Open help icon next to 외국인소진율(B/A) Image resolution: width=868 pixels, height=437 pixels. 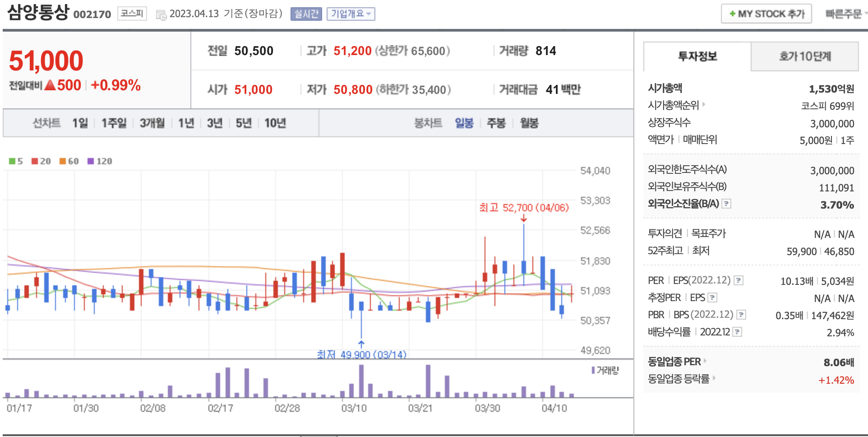[726, 204]
